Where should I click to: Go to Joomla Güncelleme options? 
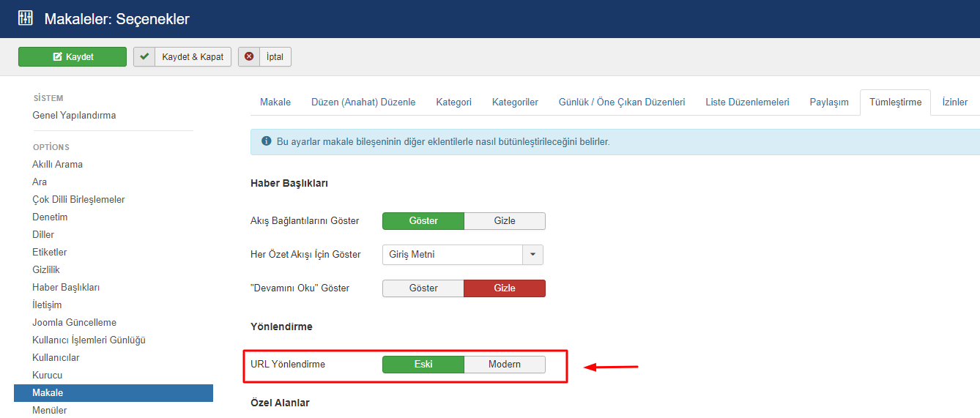(x=74, y=323)
